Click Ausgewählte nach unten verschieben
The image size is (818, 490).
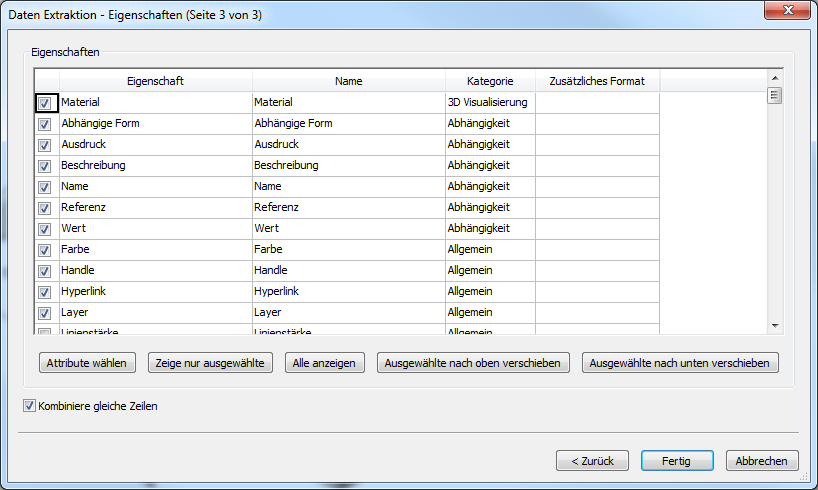680,363
